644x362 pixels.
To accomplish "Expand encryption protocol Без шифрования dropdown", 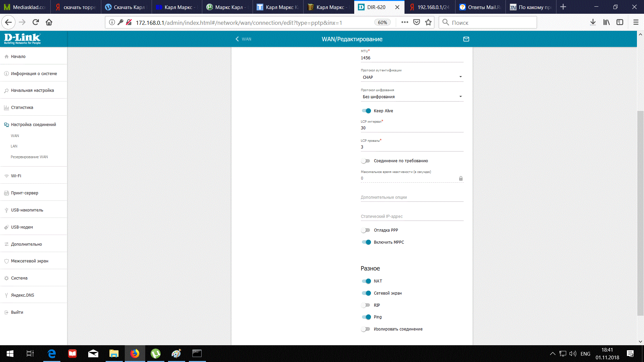I will click(412, 97).
